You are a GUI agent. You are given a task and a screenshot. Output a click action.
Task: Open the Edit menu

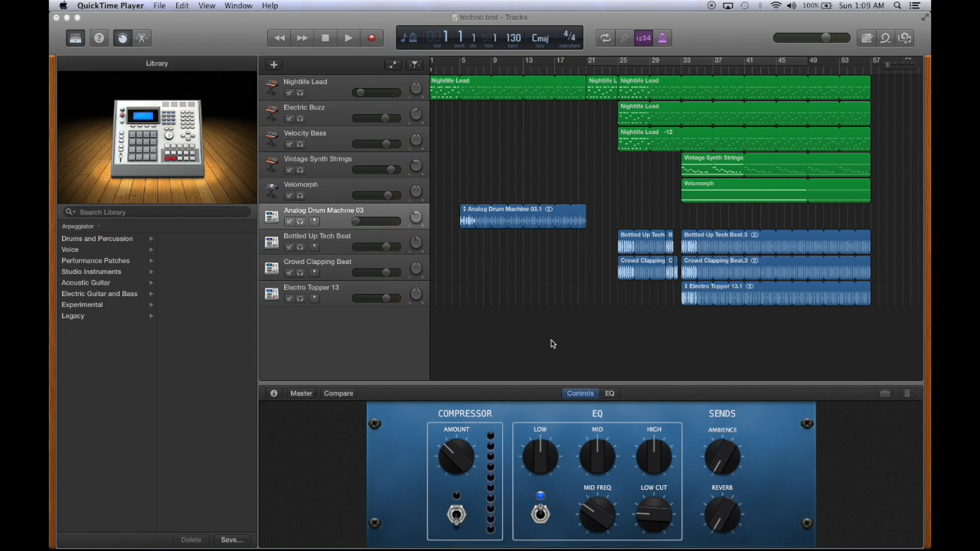tap(181, 5)
